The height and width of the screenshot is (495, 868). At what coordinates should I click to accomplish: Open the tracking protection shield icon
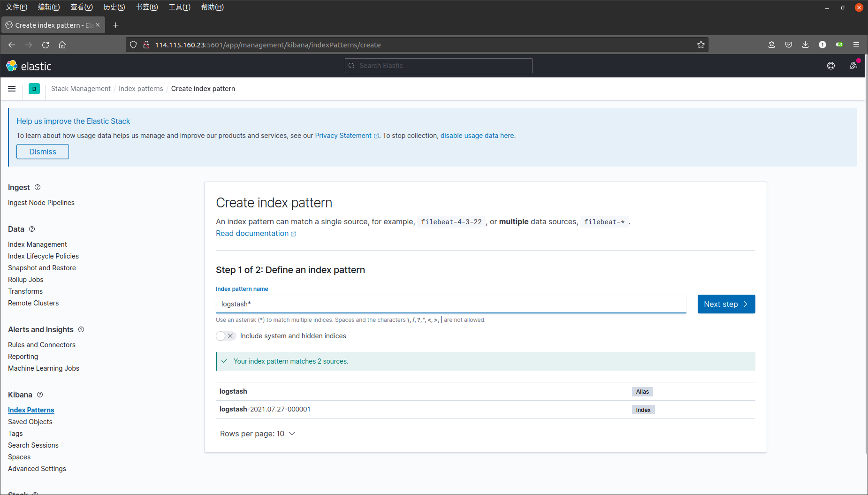click(x=133, y=45)
